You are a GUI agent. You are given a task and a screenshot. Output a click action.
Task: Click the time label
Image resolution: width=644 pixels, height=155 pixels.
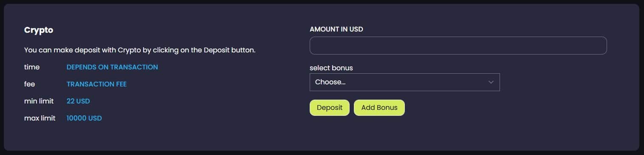(32, 67)
